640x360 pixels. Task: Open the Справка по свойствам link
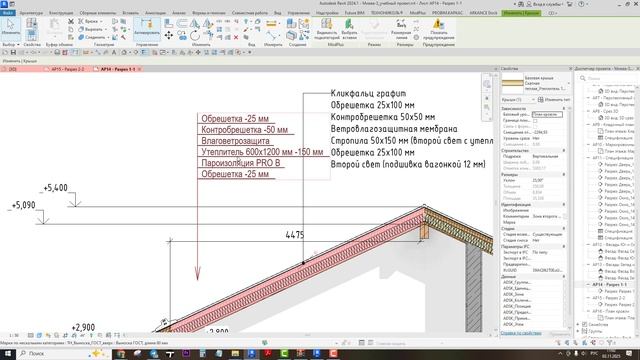[x=521, y=333]
